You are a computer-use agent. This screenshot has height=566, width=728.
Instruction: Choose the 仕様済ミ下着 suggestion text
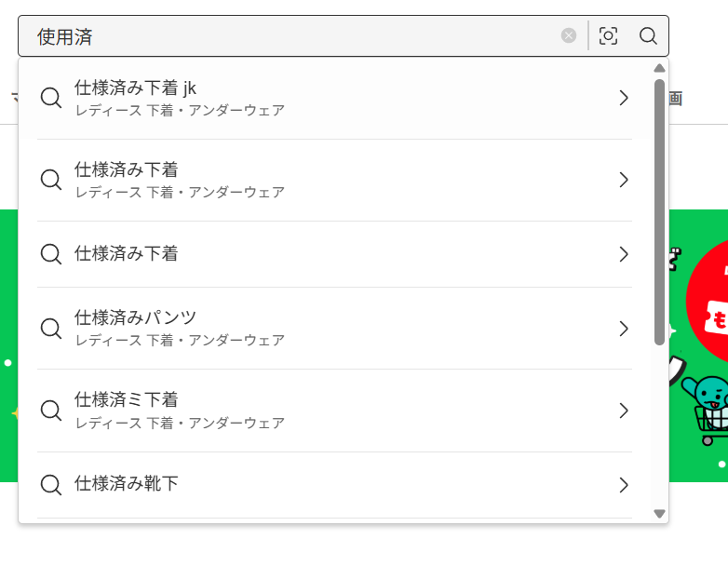click(x=127, y=399)
